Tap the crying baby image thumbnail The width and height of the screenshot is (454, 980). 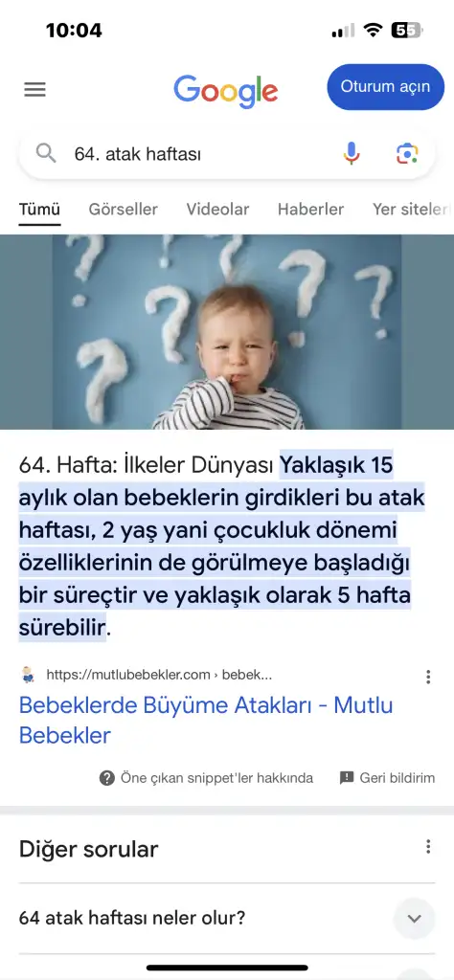tap(227, 332)
